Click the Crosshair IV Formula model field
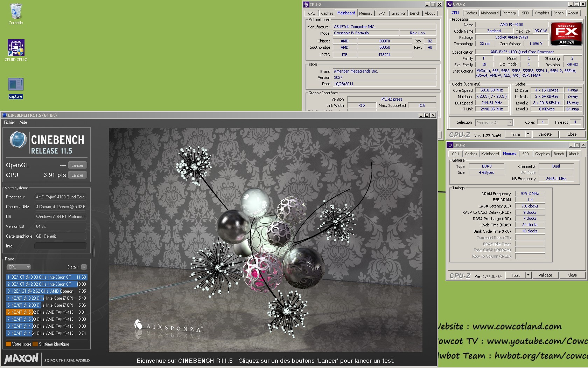The height and width of the screenshot is (368, 588). [x=366, y=33]
